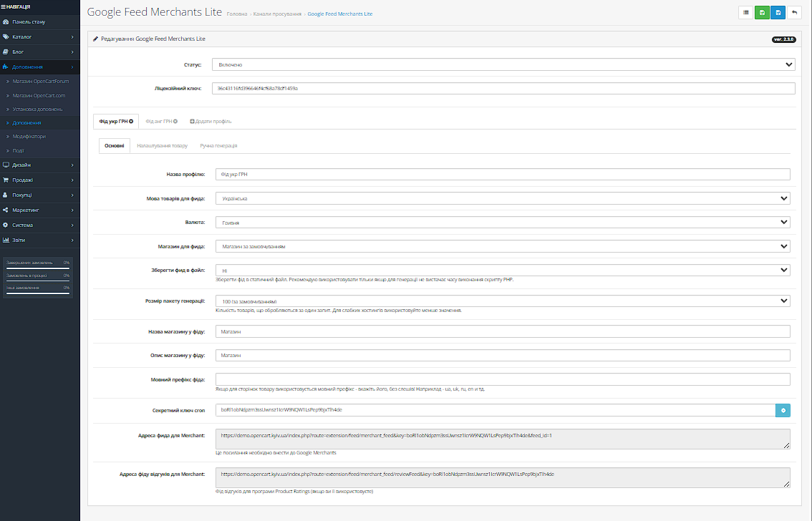Remove the Фід укр ГРН profile
The width and height of the screenshot is (812, 521).
point(131,122)
